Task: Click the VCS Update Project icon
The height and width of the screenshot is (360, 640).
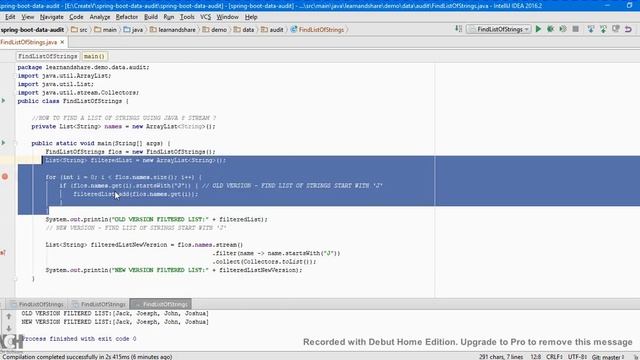Action: click(591, 29)
